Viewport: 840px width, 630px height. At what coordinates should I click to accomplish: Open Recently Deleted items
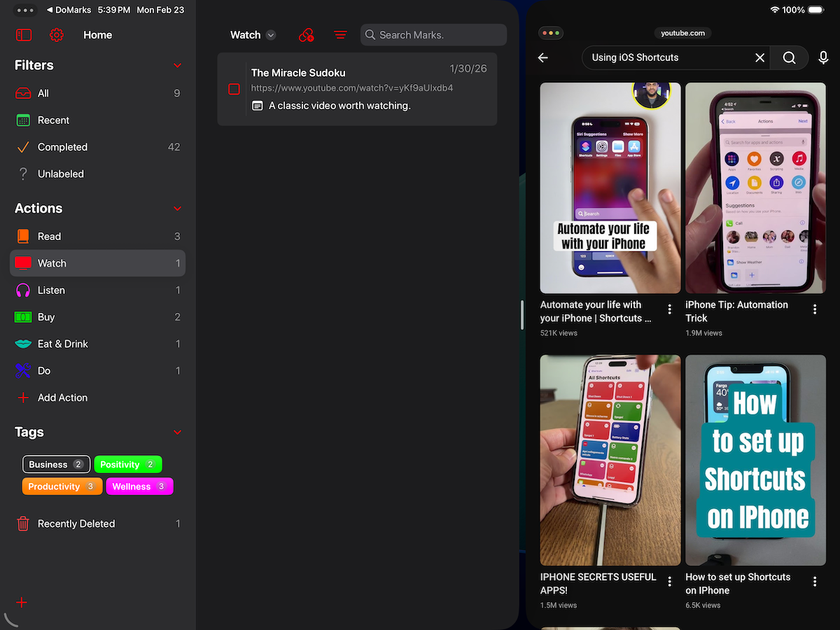(76, 524)
